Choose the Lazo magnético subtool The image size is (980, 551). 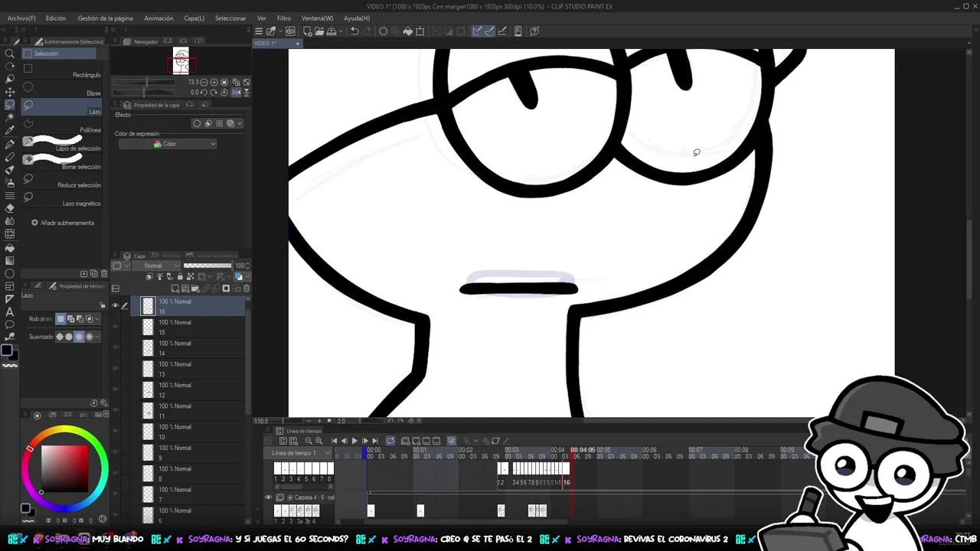pyautogui.click(x=61, y=197)
